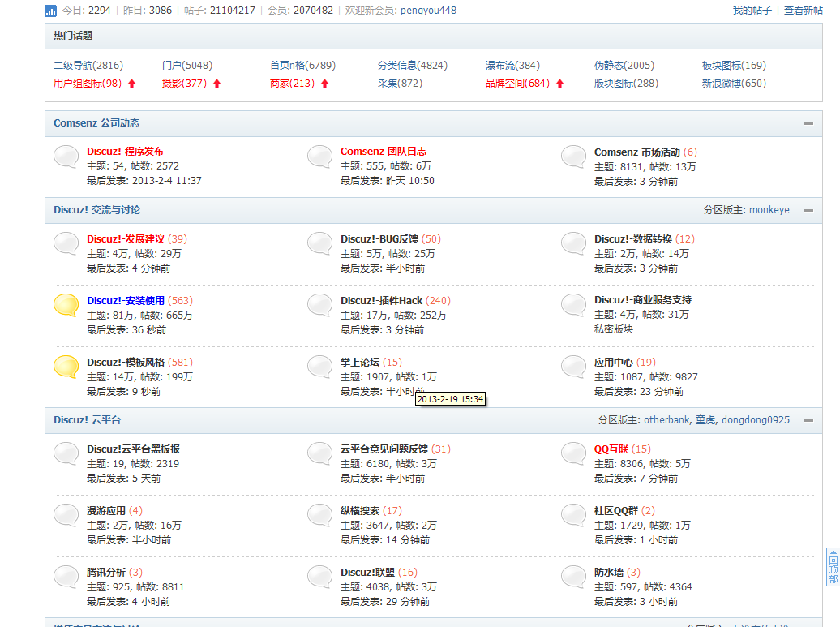Click the QQ互联 forum bubble icon
This screenshot has width=840, height=627.
click(x=574, y=453)
